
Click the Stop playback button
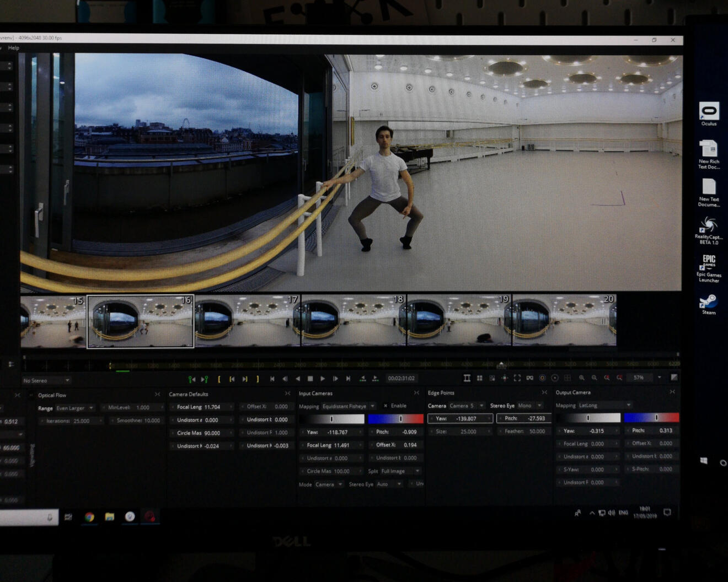click(310, 379)
